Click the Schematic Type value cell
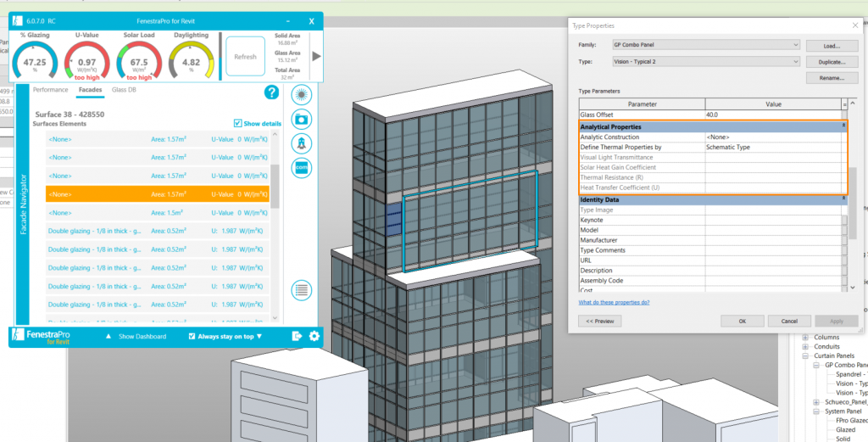868x442 pixels. [773, 148]
